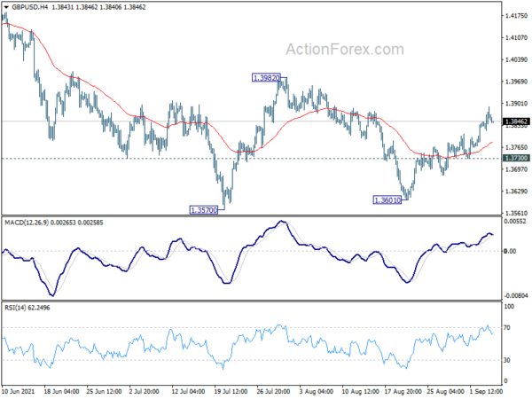Click the MACD -0.00804 scale value
Screen dimensions: 532x399
[x=516, y=296]
